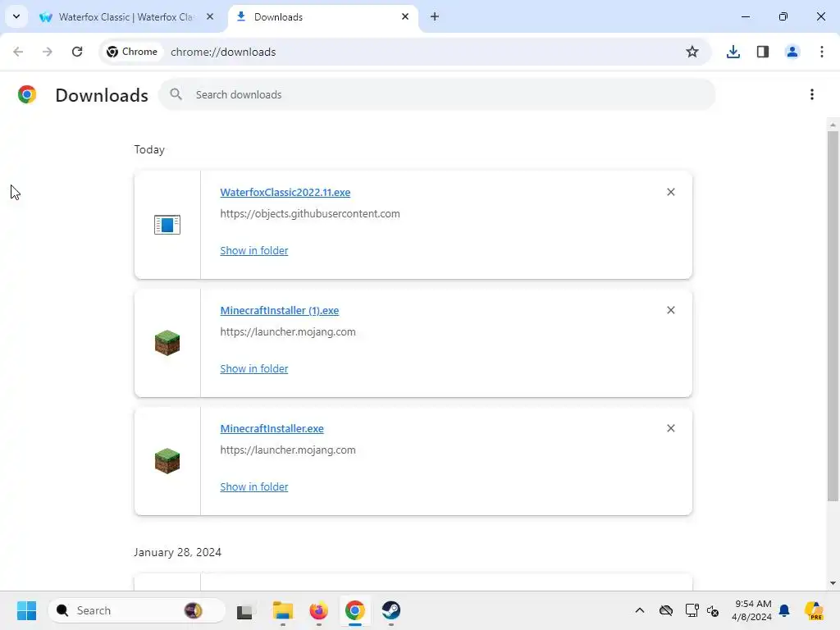Click the muted volume tray icon
The width and height of the screenshot is (840, 630).
click(713, 610)
